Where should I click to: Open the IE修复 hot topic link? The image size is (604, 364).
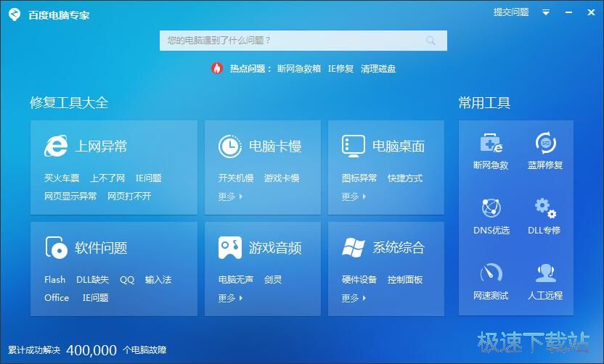coord(341,68)
